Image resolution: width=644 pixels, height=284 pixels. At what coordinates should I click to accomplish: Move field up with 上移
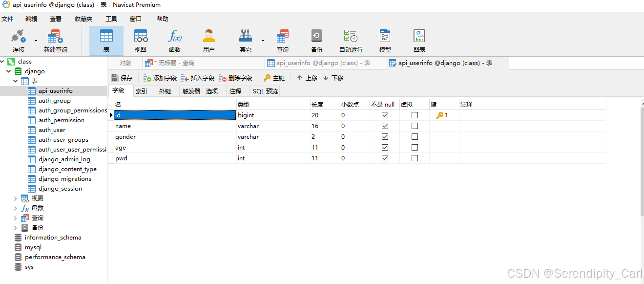click(307, 78)
